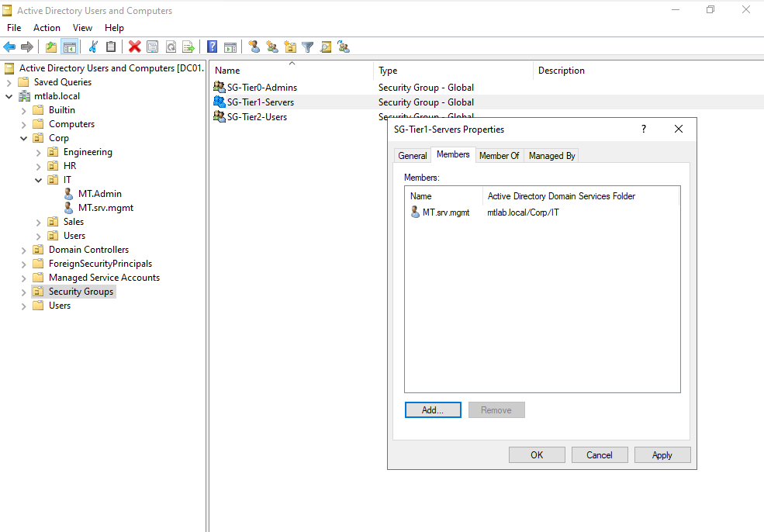Click the Forward arrow toolbar icon
This screenshot has width=764, height=532.
tap(27, 47)
